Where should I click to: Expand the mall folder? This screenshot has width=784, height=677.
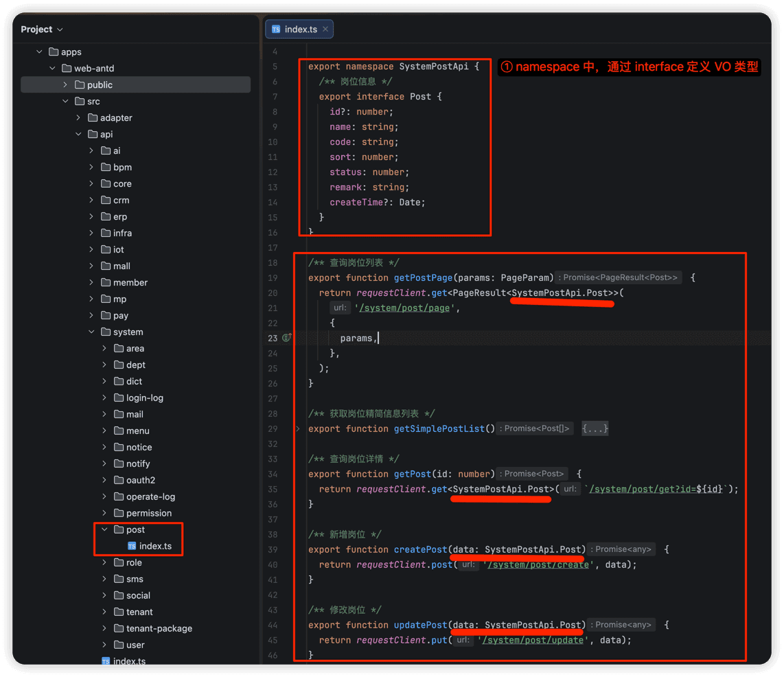pyautogui.click(x=91, y=266)
